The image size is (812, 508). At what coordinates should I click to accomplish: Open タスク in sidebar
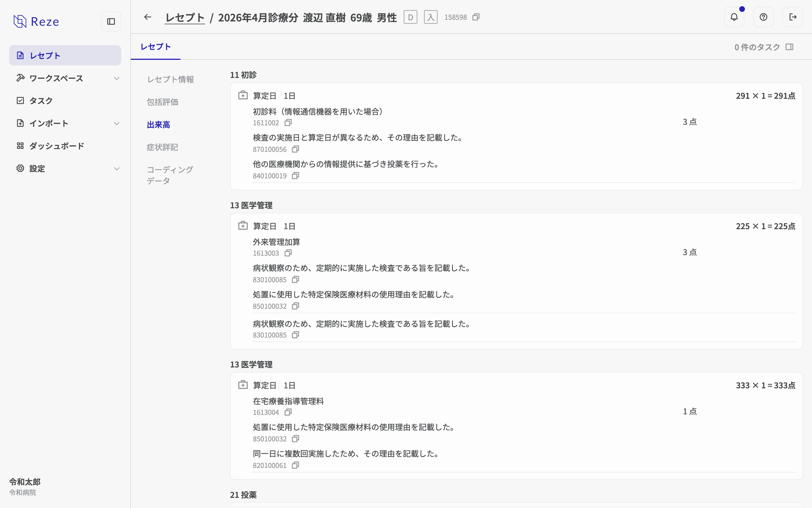point(65,100)
